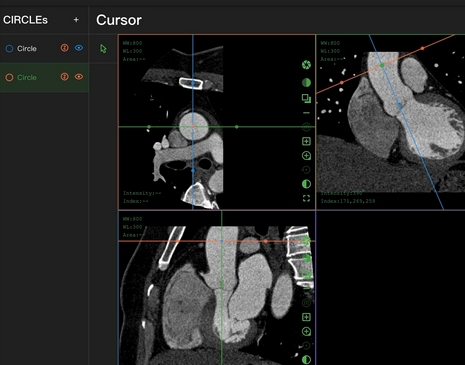Click the right orange line handle in the bottom view
This screenshot has width=465, height=365.
[266, 241]
